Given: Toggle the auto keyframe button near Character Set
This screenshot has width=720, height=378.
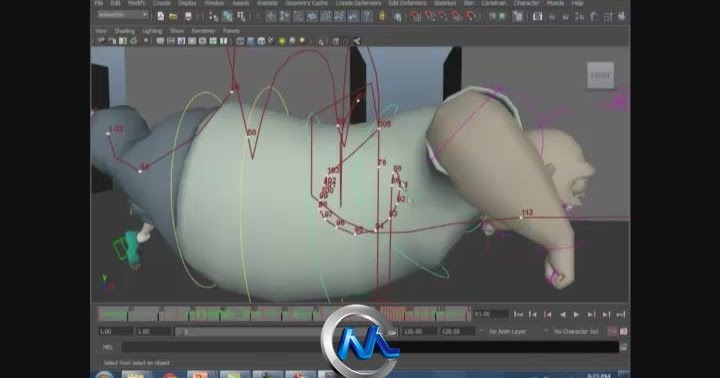Looking at the screenshot, I should (612, 331).
